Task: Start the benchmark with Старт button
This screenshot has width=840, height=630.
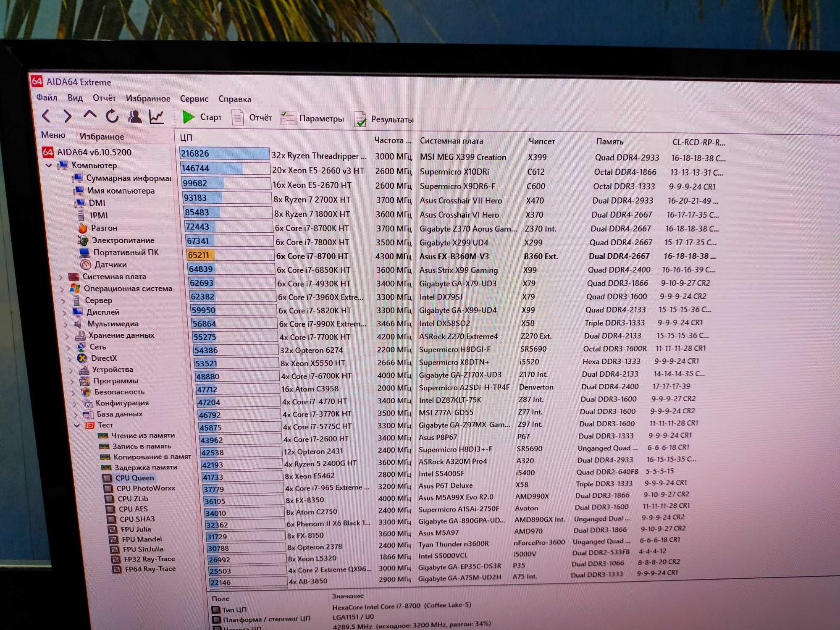Action: click(202, 117)
